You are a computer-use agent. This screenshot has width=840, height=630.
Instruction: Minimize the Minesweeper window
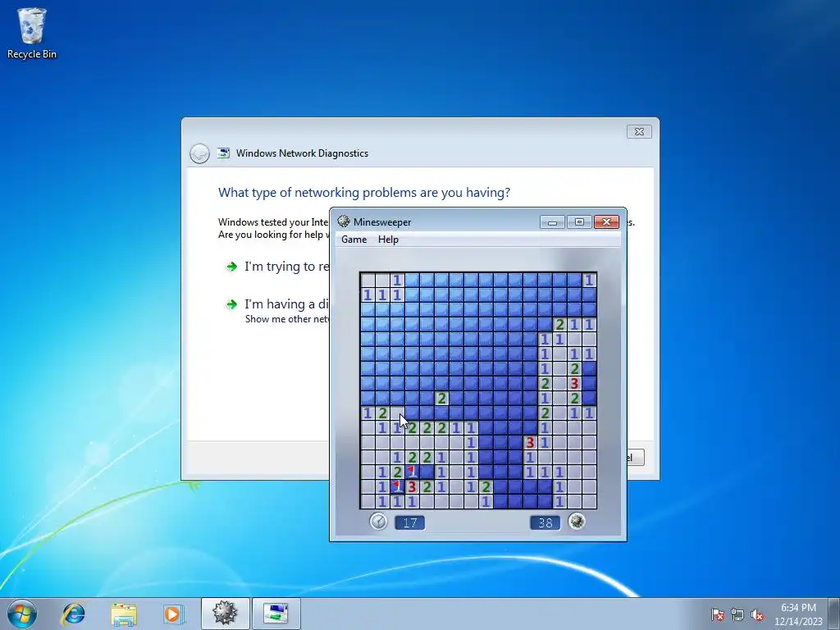point(552,221)
